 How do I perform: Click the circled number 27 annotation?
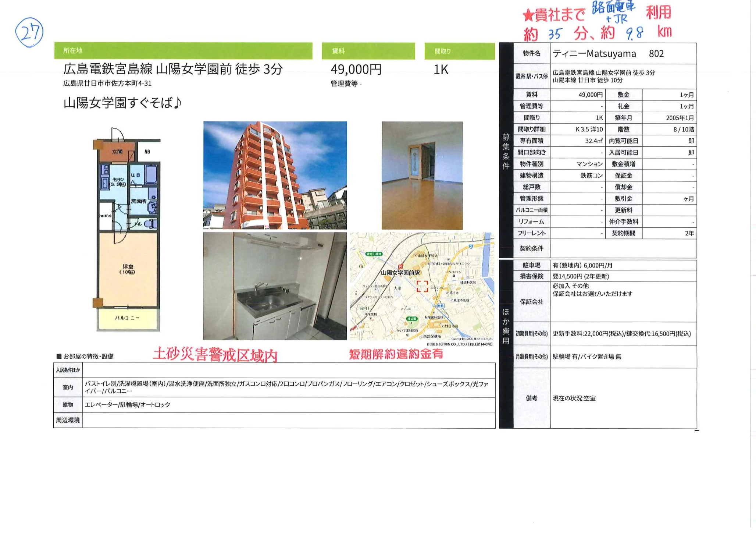(x=29, y=32)
